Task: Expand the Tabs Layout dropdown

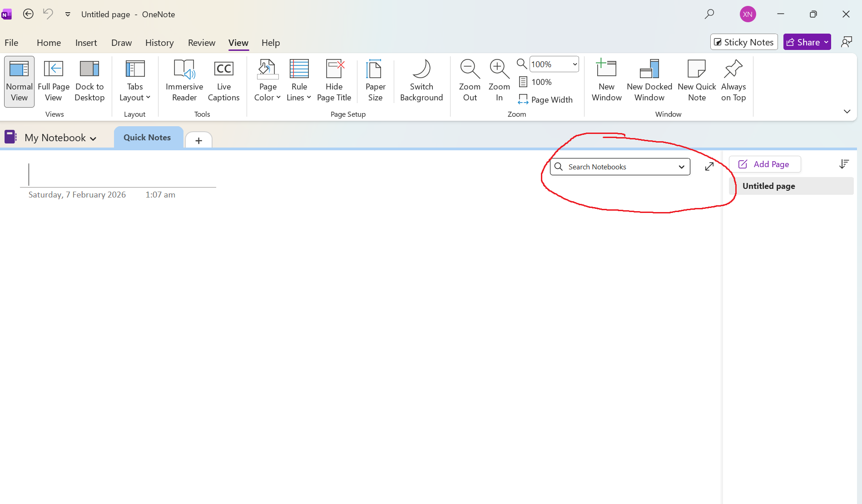Action: pyautogui.click(x=135, y=81)
